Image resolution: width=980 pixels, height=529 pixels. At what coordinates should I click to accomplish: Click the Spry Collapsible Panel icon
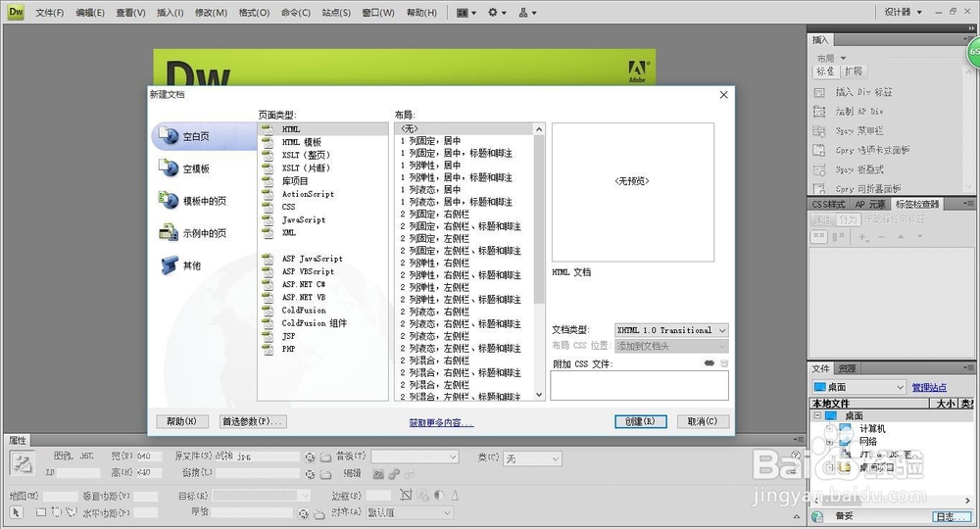pyautogui.click(x=818, y=189)
